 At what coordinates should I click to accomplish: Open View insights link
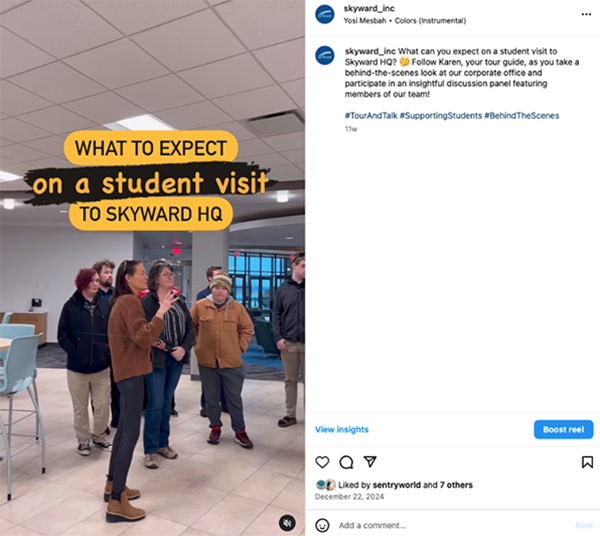click(342, 429)
